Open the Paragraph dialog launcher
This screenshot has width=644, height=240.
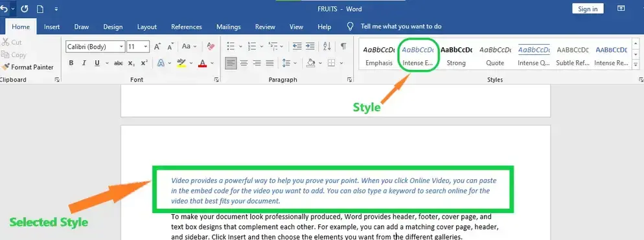349,80
